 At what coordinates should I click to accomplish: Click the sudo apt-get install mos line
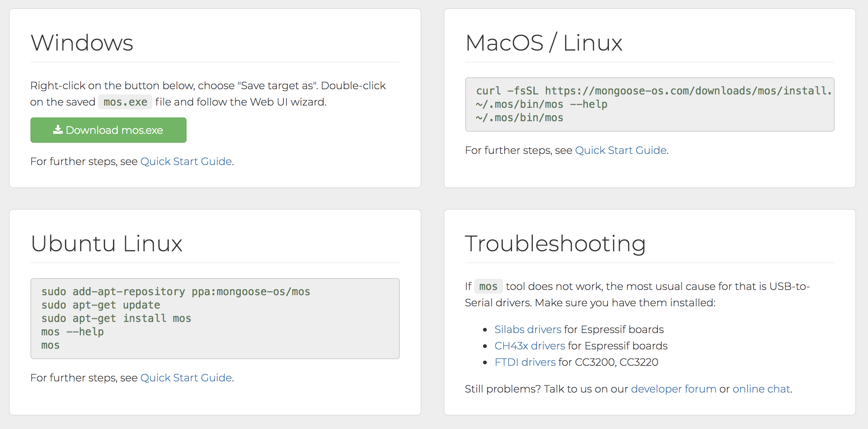click(x=116, y=318)
